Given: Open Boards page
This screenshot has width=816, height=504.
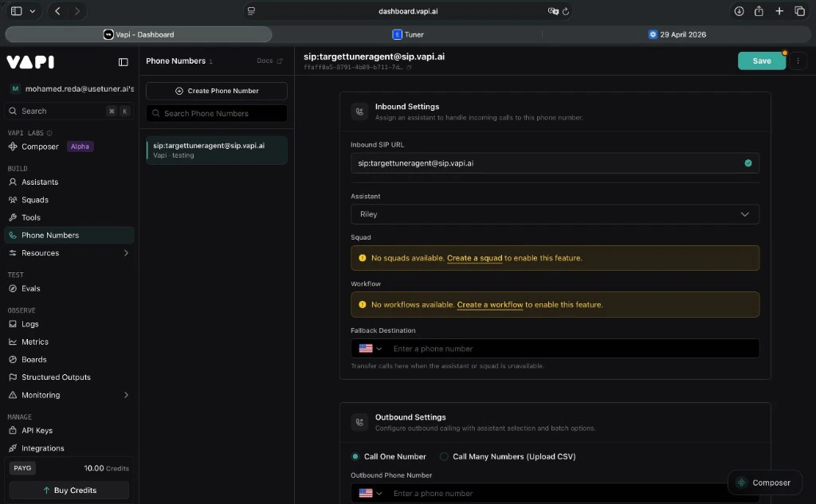Looking at the screenshot, I should pyautogui.click(x=33, y=359).
